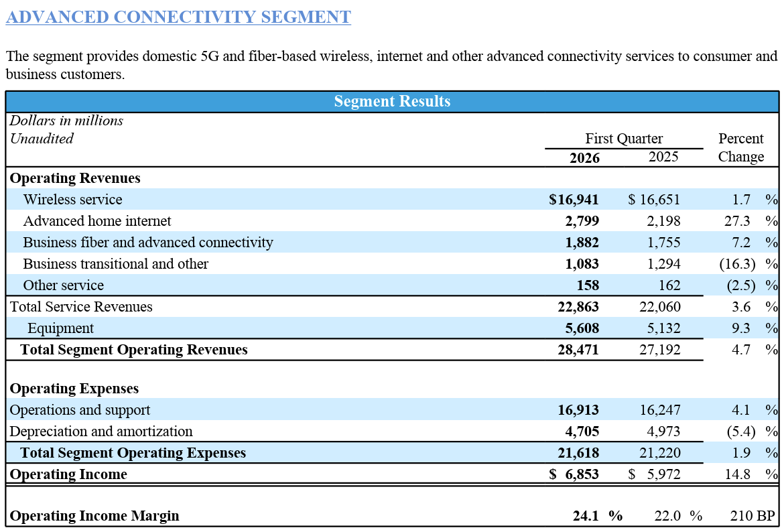This screenshot has width=782, height=532.
Task: Click the Equipment 2026 value 5,608
Action: (578, 328)
